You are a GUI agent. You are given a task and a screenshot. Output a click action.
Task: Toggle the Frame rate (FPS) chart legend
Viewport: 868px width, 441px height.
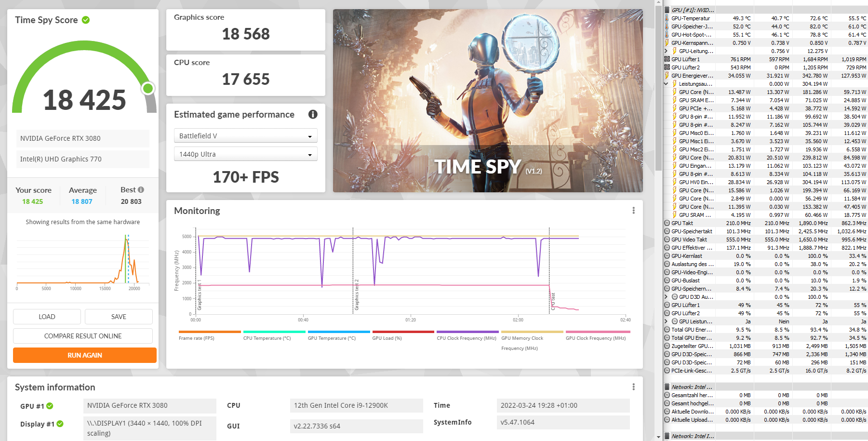[x=209, y=335]
